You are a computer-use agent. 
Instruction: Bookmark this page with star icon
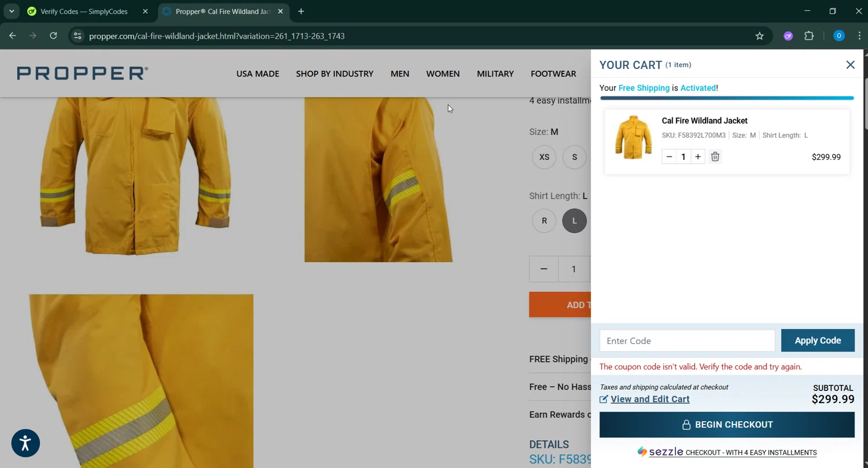[x=760, y=36]
